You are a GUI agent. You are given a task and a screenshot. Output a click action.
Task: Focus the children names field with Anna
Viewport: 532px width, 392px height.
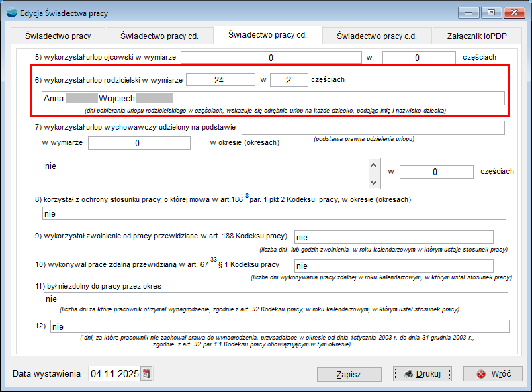[x=272, y=99]
